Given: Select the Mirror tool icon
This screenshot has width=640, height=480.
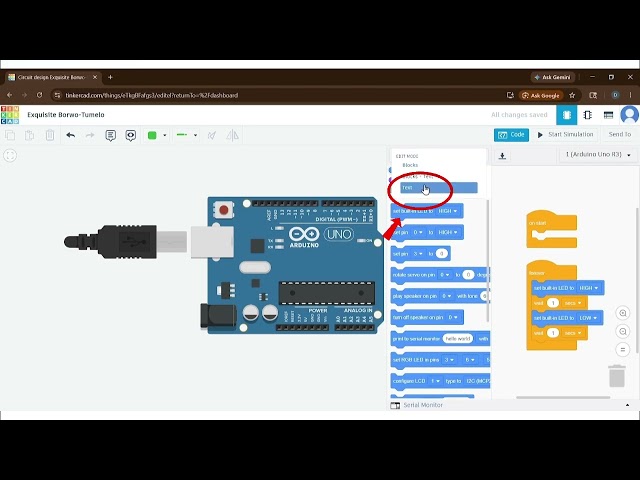Looking at the screenshot, I should click(232, 136).
